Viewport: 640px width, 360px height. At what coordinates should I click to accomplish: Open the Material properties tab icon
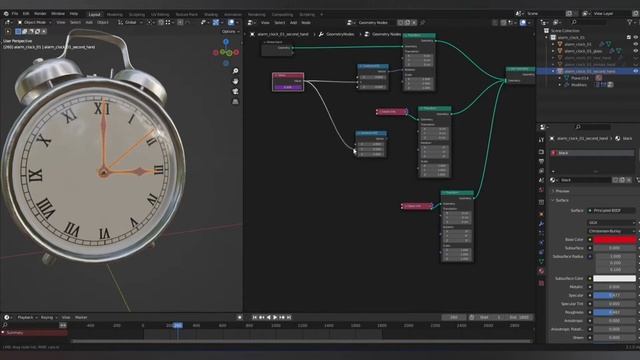[x=541, y=271]
